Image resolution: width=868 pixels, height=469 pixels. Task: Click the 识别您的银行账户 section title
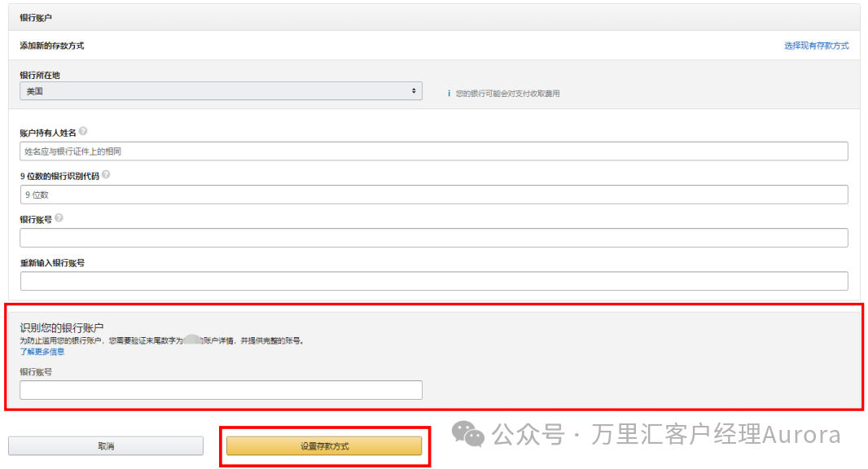point(62,327)
